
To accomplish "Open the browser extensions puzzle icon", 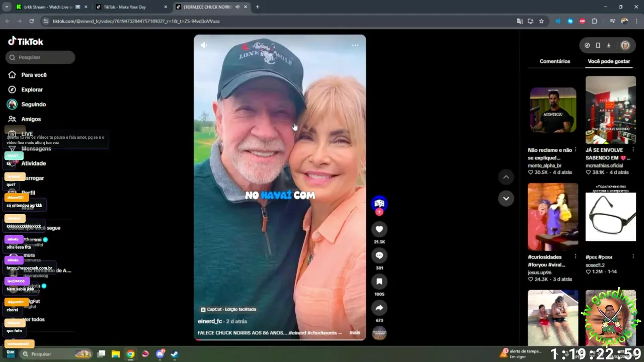I will [x=595, y=21].
